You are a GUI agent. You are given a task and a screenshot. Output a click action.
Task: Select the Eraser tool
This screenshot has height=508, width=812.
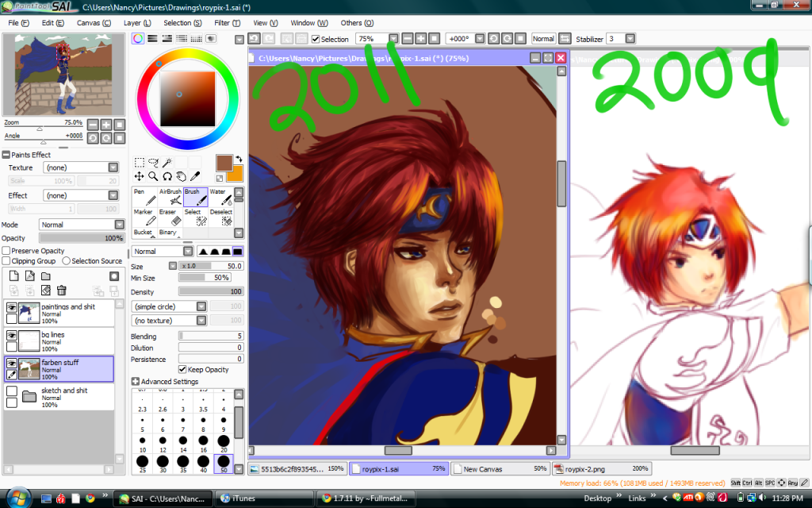tap(170, 217)
